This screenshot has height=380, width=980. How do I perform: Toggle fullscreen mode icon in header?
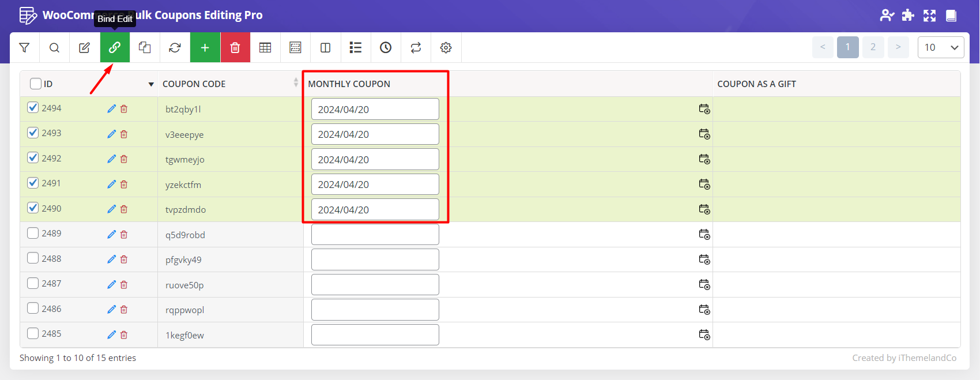[x=929, y=16]
